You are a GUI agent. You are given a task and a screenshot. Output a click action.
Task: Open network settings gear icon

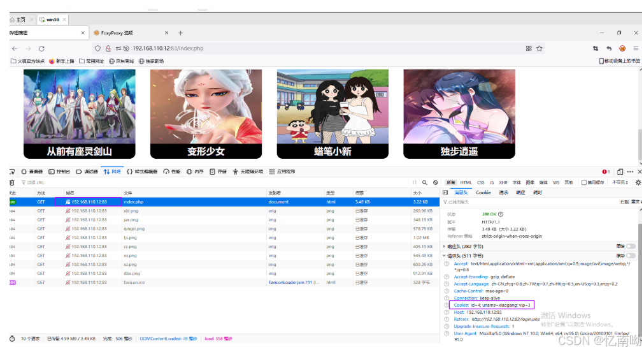click(x=638, y=182)
